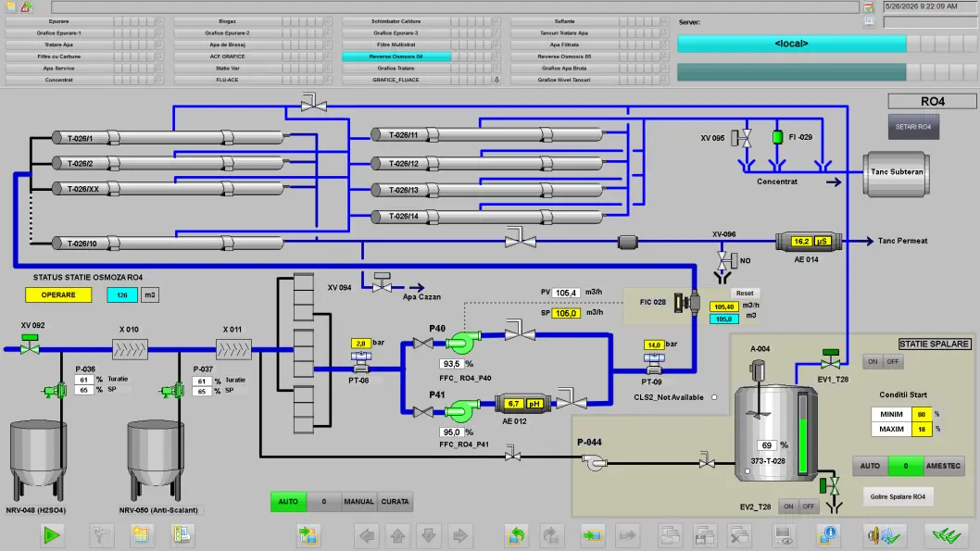The width and height of the screenshot is (980, 551).
Task: Turn ON the EV1_T28 valve
Action: pos(873,362)
